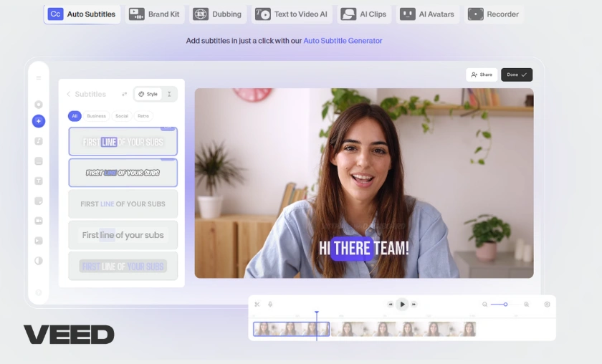Click the blue playhead marker on timeline
This screenshot has height=364, width=602.
[x=317, y=313]
